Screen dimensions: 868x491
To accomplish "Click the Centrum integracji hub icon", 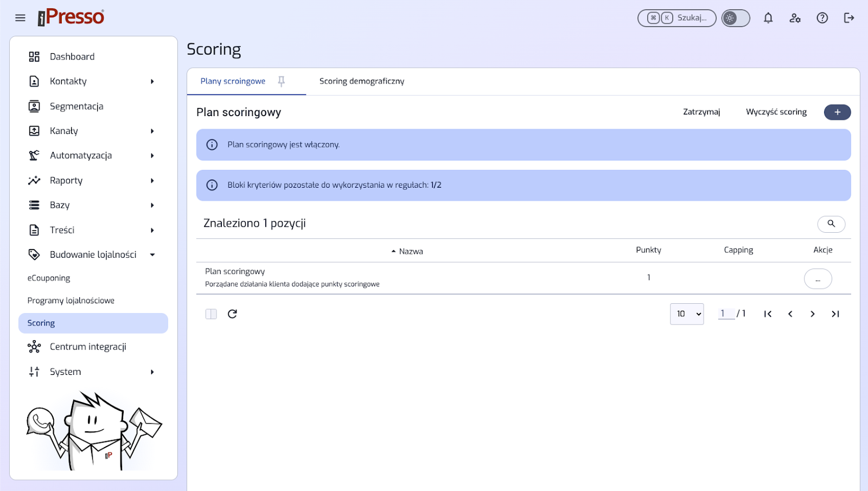I will (34, 347).
